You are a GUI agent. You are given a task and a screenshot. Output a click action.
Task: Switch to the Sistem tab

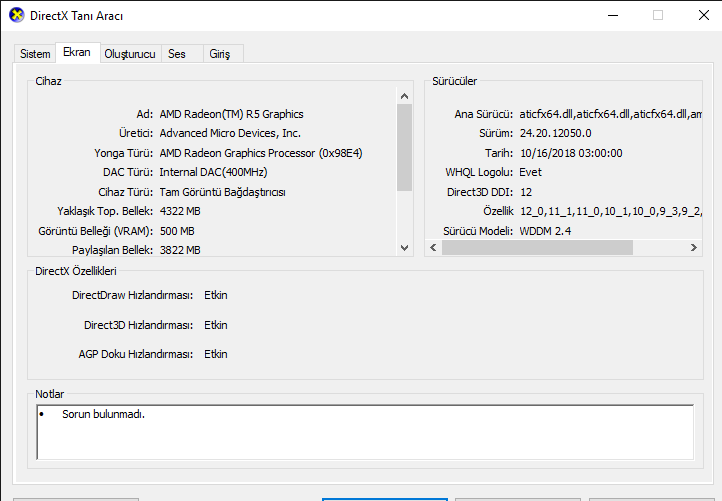point(35,54)
